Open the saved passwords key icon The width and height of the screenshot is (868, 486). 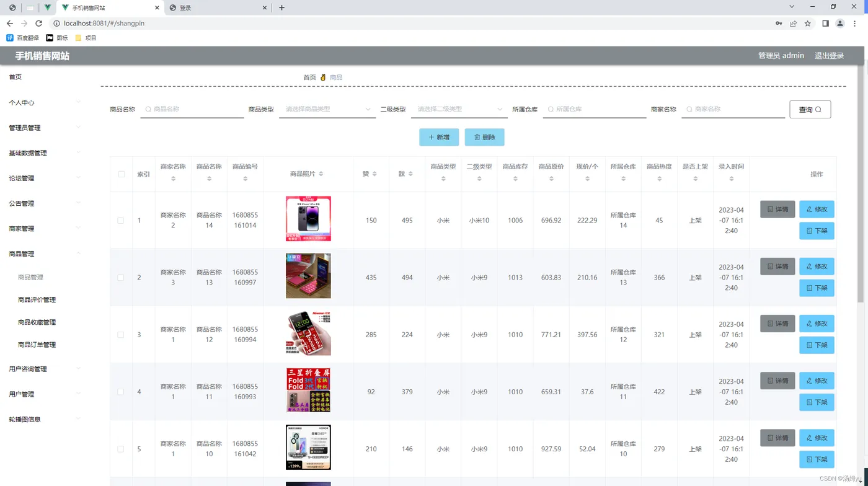779,24
